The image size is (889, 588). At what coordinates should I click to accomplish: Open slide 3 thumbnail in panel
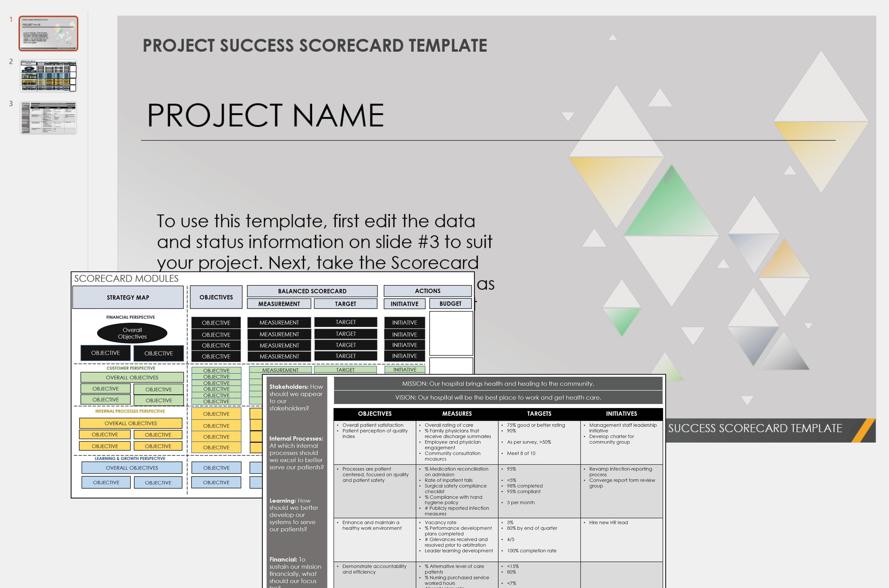pos(48,118)
